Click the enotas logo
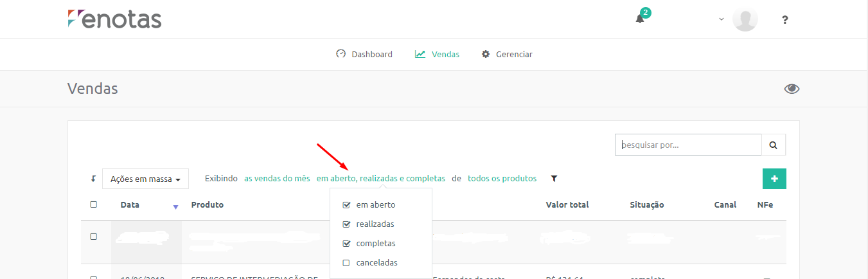This screenshot has width=868, height=279. point(114,19)
